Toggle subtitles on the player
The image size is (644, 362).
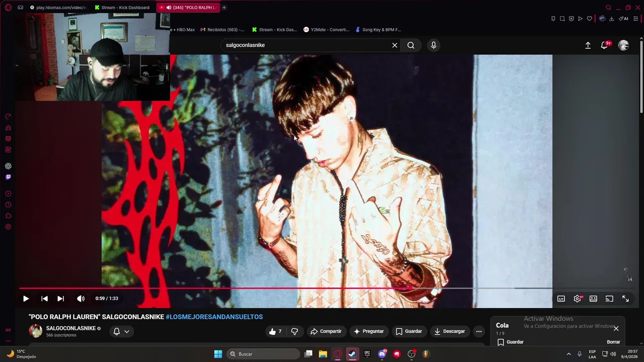click(561, 299)
